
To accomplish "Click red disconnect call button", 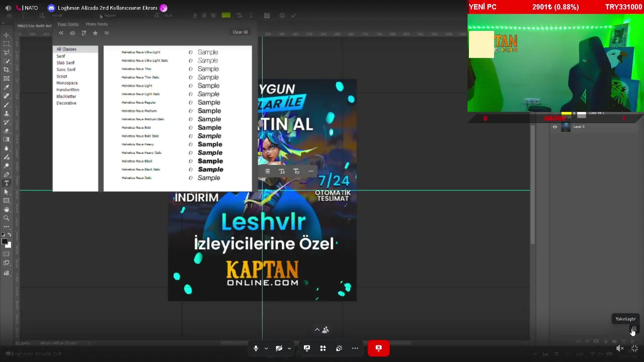I will pyautogui.click(x=378, y=348).
